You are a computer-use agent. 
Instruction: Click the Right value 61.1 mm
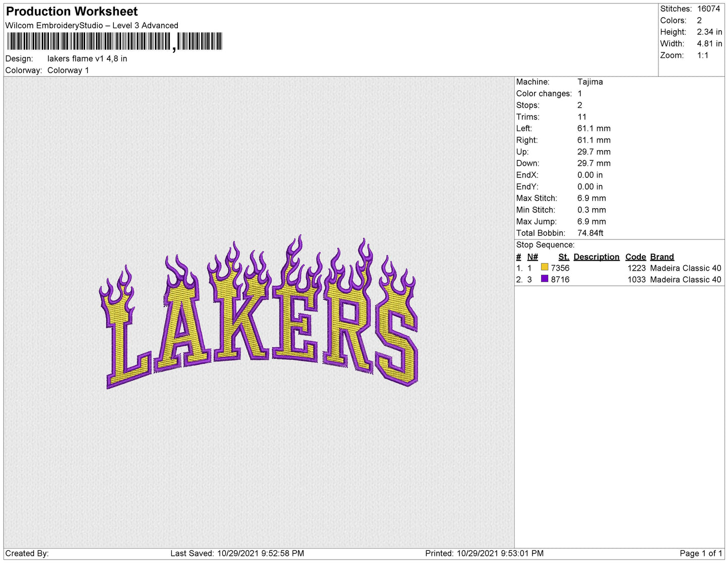[x=594, y=140]
